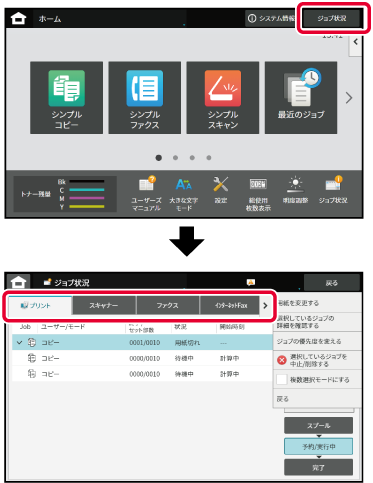Screen dimensions: 373x483
Task: Click the ユーザー/モード column header
Action: [x=63, y=327]
